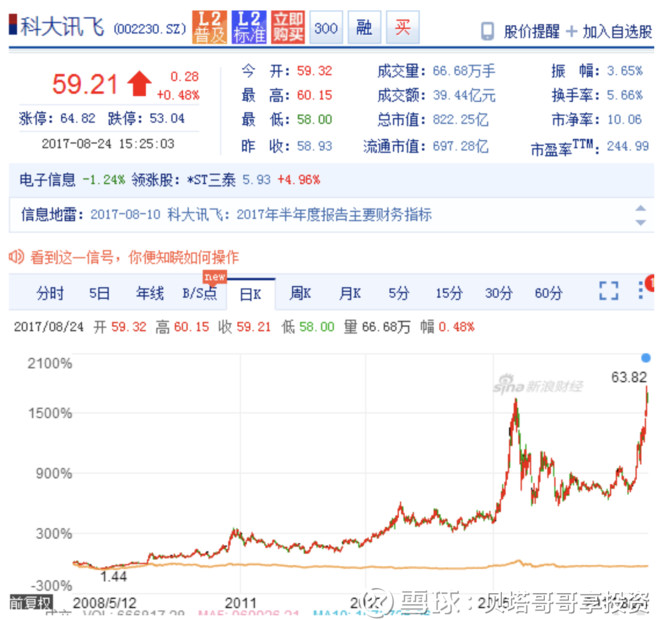This screenshot has height=620, width=660.
Task: Click the speaker announcement icon
Action: [16, 257]
